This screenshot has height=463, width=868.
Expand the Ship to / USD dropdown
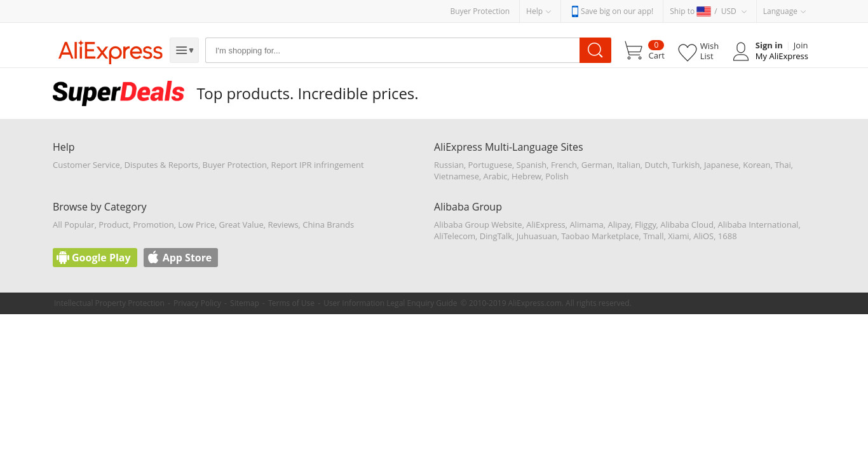(x=709, y=11)
